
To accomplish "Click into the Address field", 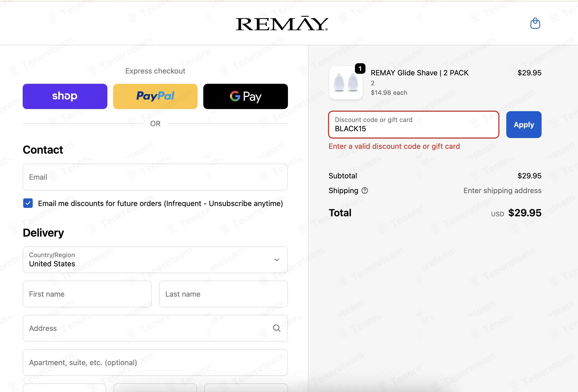I will click(155, 328).
